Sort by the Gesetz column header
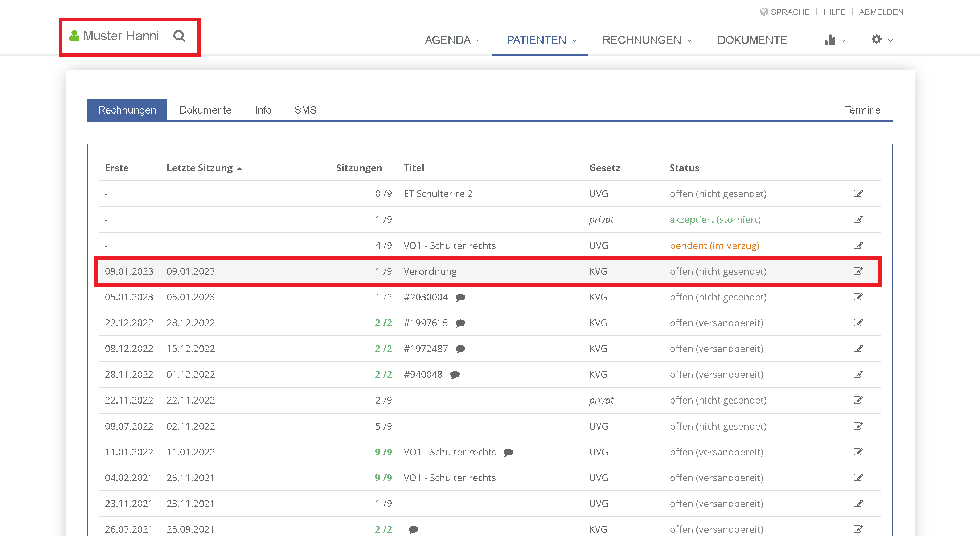Screen dimensions: 980x536 point(604,168)
